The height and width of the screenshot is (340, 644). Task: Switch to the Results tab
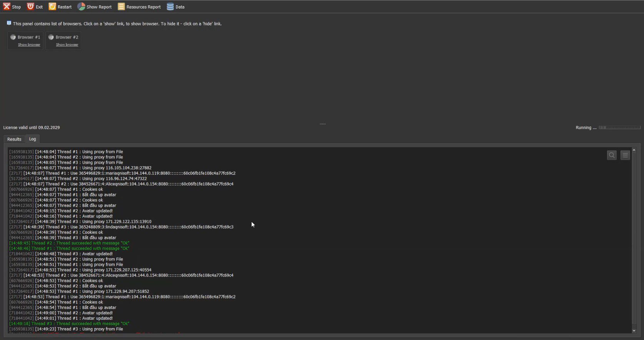[x=14, y=139]
